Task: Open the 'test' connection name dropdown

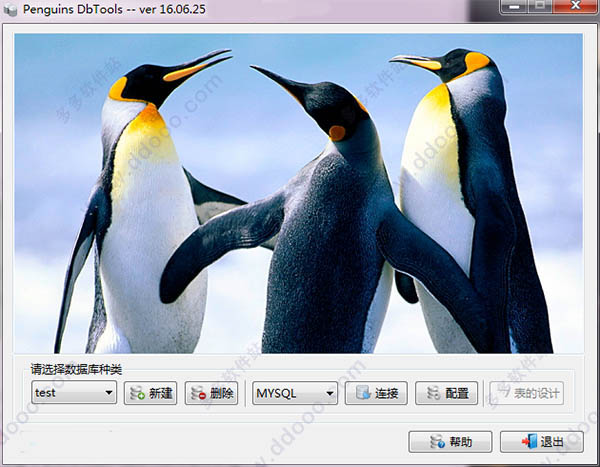Action: 74,392
